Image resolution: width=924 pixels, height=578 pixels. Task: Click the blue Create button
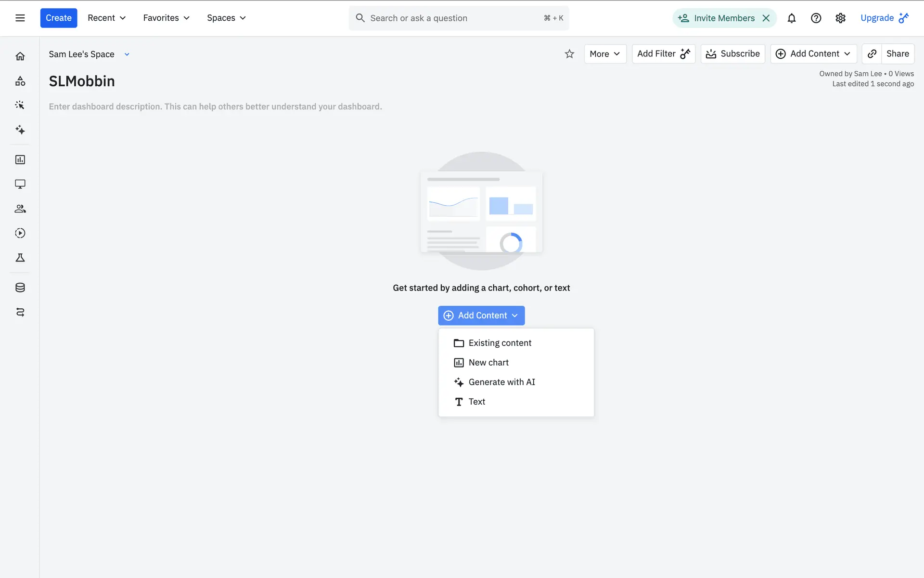[58, 18]
